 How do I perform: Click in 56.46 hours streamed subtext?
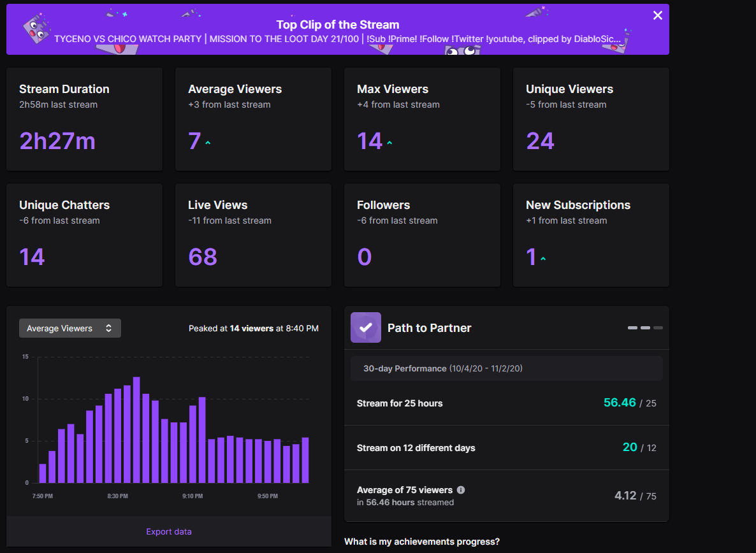coord(405,503)
